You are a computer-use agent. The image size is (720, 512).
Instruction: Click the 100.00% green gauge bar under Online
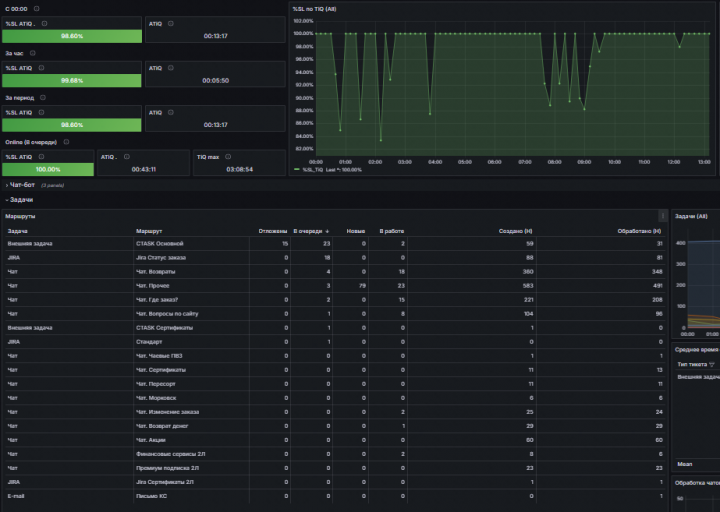48,169
